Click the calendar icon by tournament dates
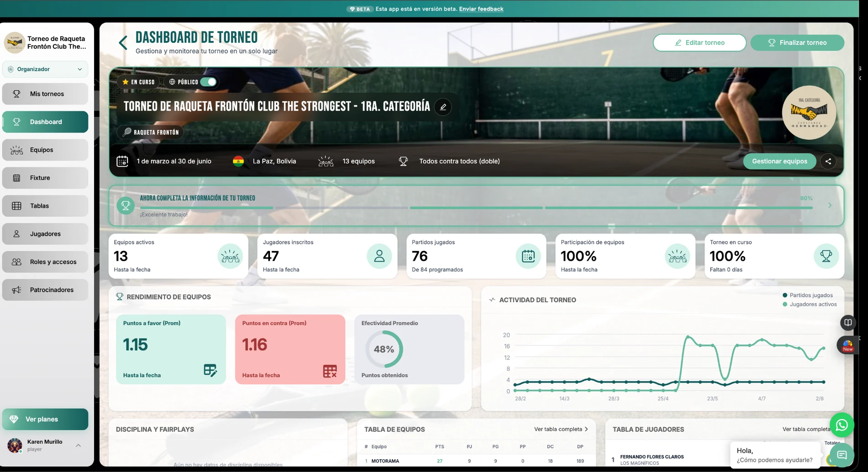 click(x=122, y=161)
